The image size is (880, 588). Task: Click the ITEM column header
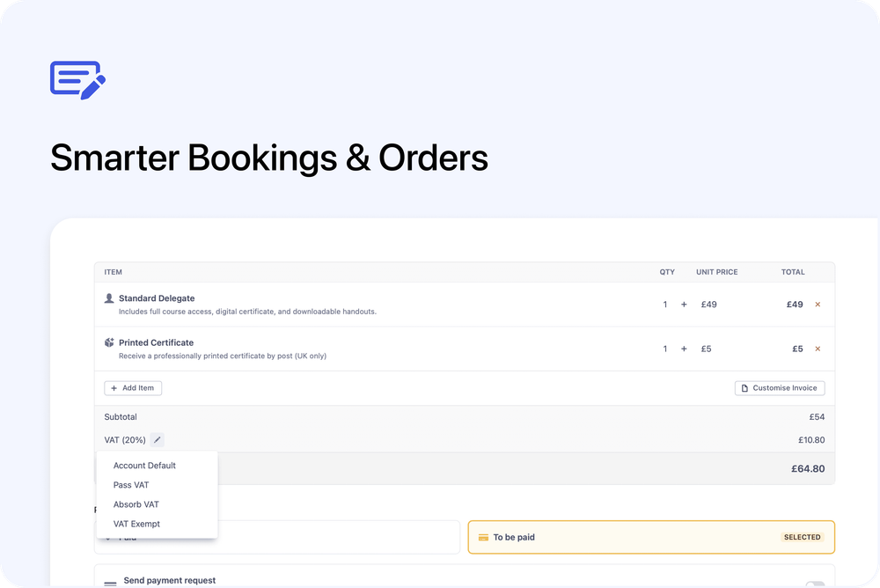[x=113, y=272]
